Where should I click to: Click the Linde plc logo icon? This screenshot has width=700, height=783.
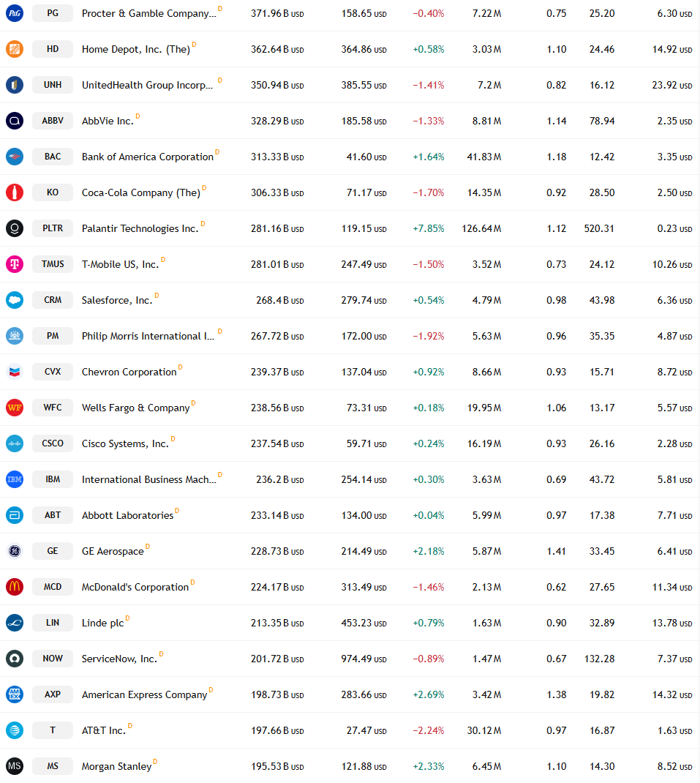pyautogui.click(x=15, y=623)
